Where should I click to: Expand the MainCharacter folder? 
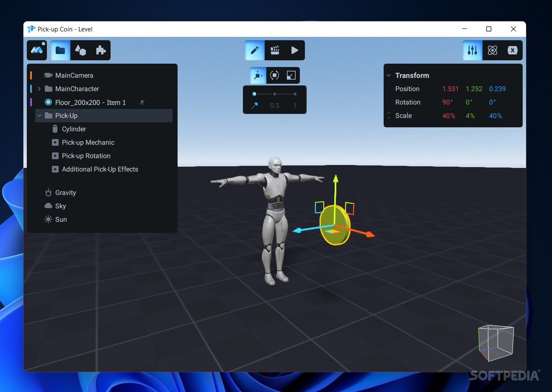point(39,89)
